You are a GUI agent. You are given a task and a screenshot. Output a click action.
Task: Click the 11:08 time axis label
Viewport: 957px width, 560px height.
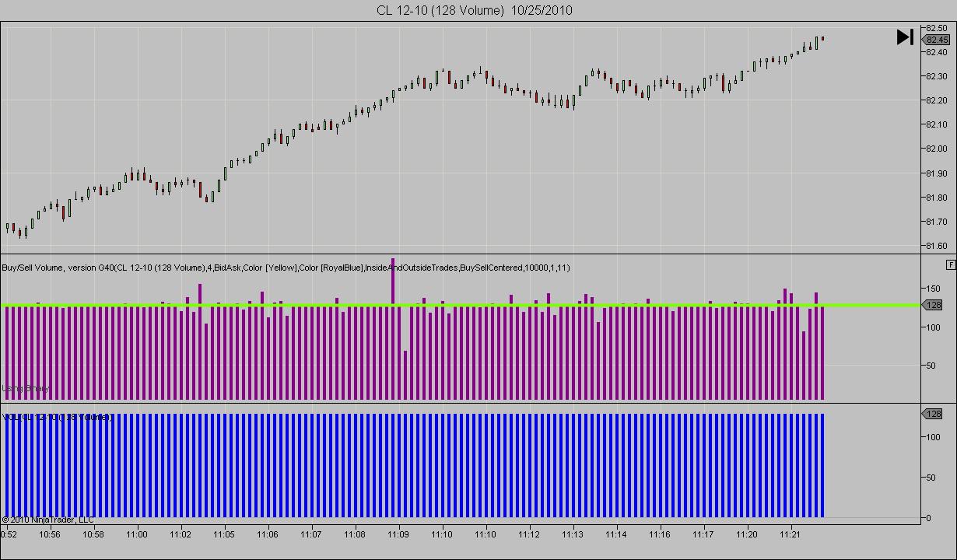coord(355,534)
